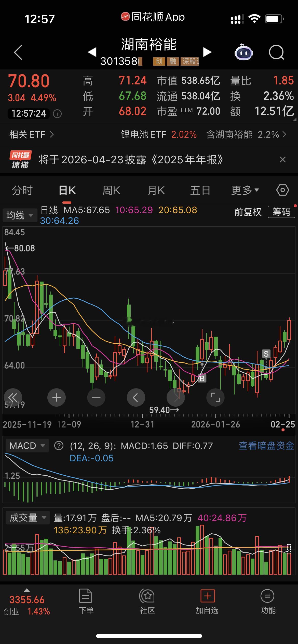Open 同花顺速递 annual report notice
The height and width of the screenshot is (644, 298).
point(130,159)
